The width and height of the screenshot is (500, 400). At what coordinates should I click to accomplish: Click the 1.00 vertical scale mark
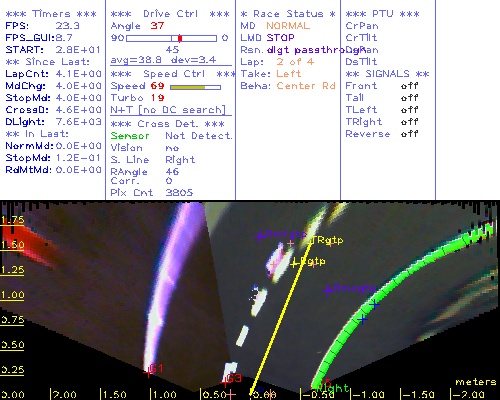[x=12, y=295]
